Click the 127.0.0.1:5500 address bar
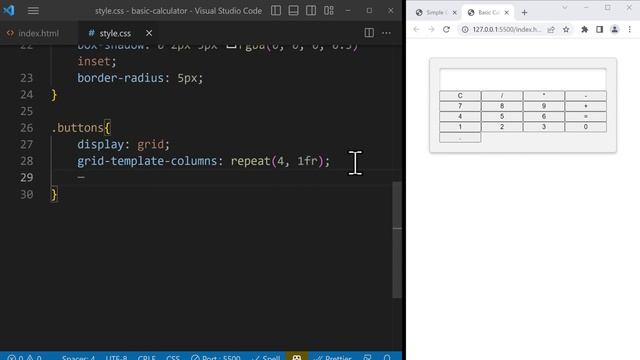The height and width of the screenshot is (360, 640). click(507, 29)
